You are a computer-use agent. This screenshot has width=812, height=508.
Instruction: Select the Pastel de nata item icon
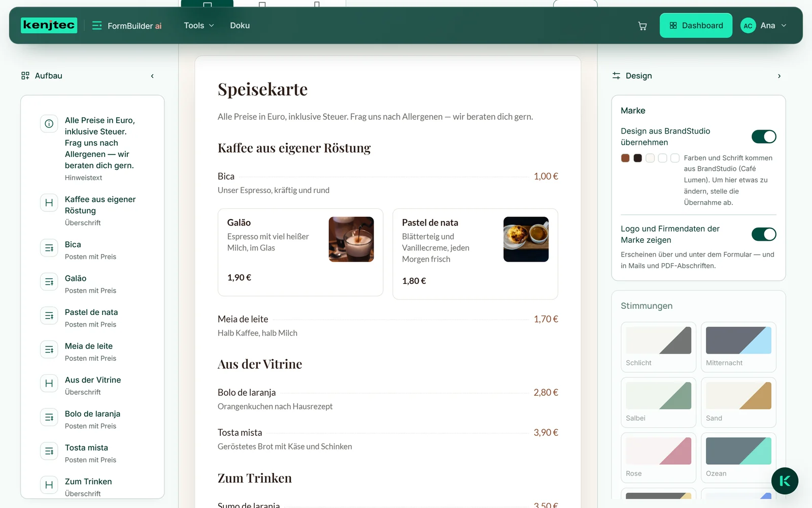point(49,315)
